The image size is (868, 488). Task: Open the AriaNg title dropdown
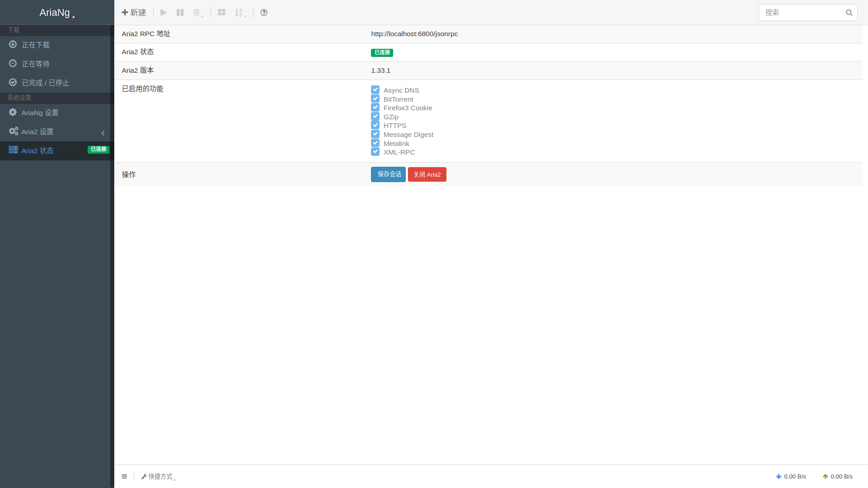point(56,13)
